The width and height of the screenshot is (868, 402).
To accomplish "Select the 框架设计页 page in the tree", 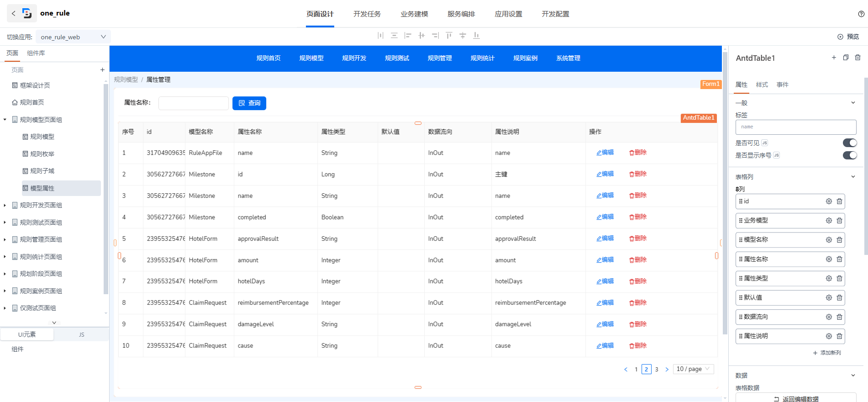I will coord(35,85).
